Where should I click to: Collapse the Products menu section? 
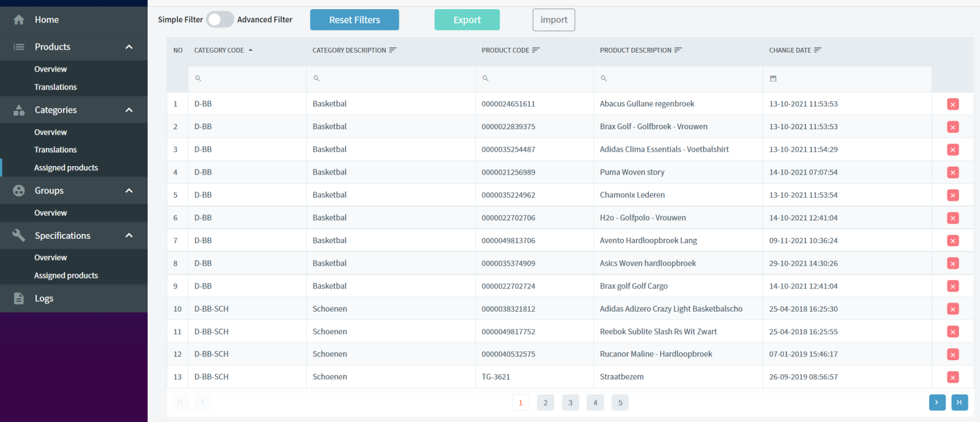coord(129,47)
